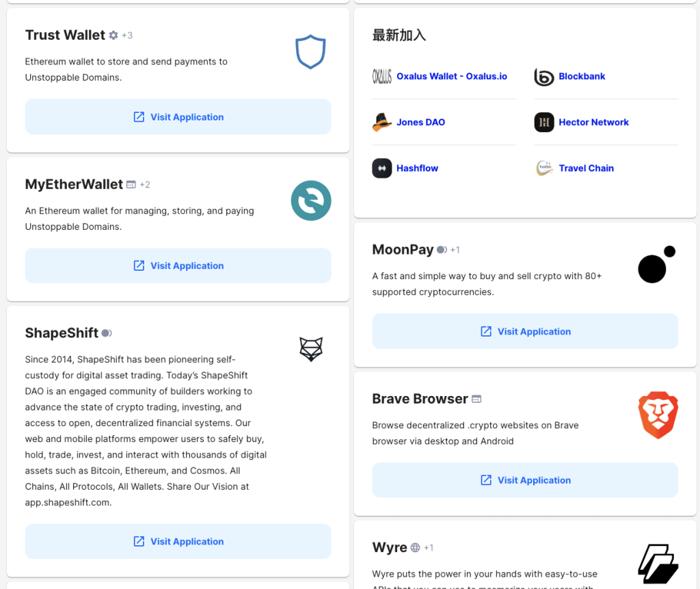Visit the MyEtherWallet application
The image size is (700, 589).
pyautogui.click(x=178, y=266)
